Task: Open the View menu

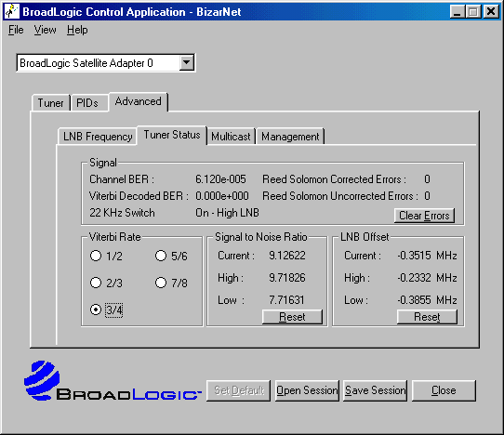Action: (45, 30)
